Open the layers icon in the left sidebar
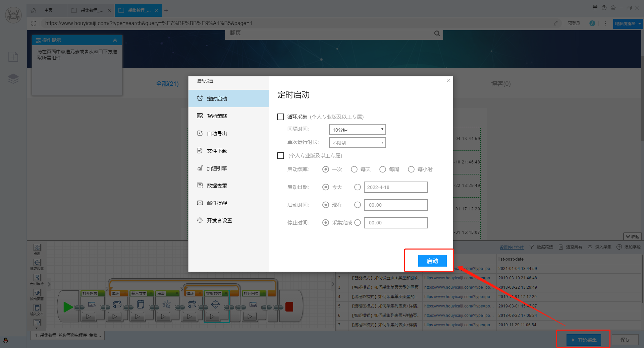 (x=13, y=79)
